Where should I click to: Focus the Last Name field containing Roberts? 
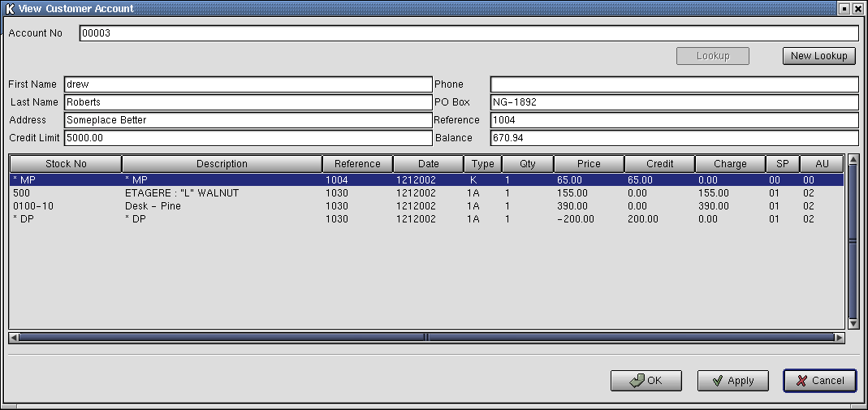coord(248,102)
